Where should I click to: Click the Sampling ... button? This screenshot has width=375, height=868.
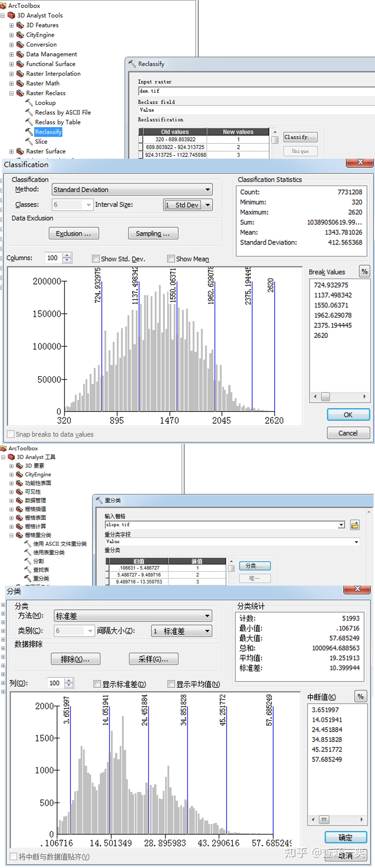pos(153,233)
